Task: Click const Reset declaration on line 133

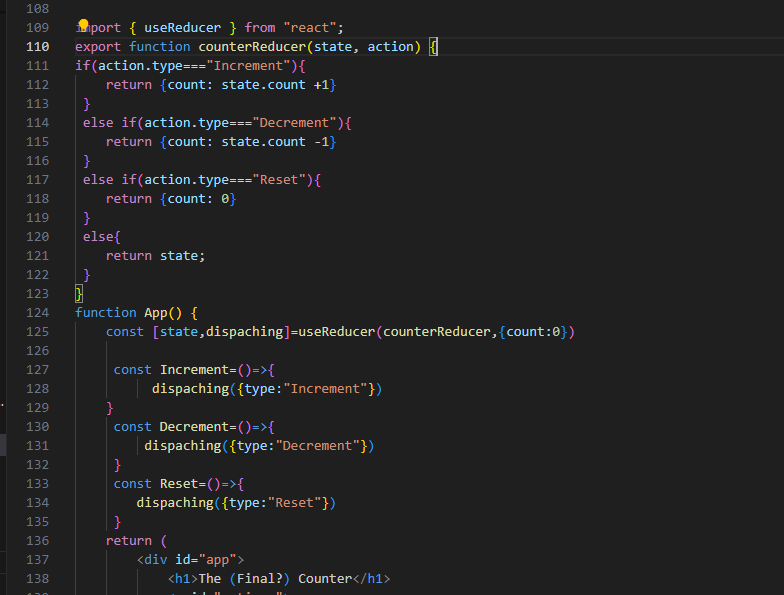Action: tap(156, 484)
